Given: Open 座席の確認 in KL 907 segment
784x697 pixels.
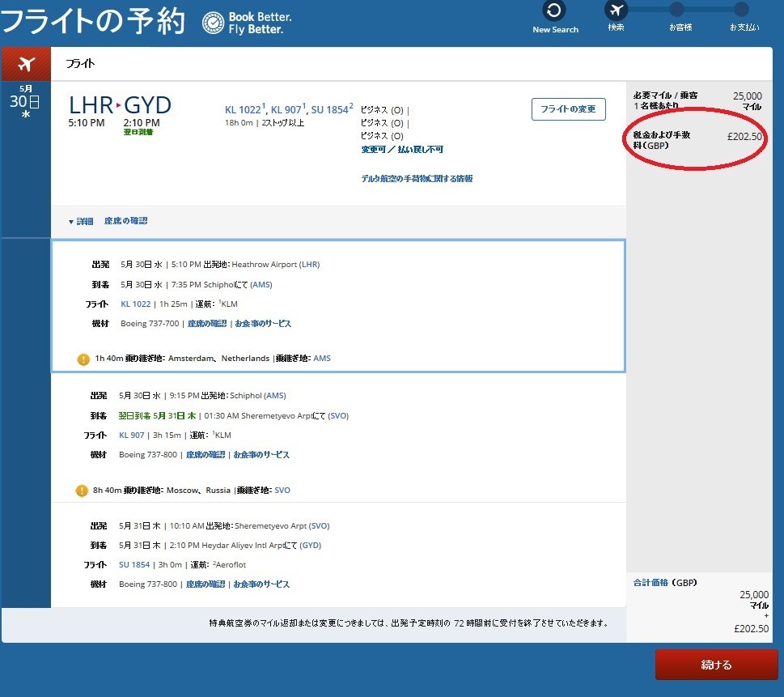Looking at the screenshot, I should pyautogui.click(x=206, y=454).
